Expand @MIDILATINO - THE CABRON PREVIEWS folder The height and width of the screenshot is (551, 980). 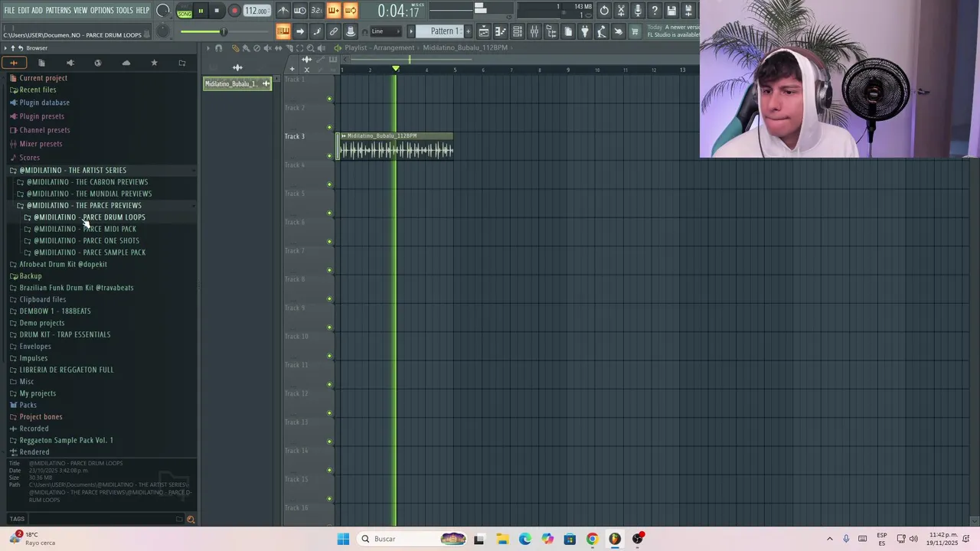pos(87,182)
